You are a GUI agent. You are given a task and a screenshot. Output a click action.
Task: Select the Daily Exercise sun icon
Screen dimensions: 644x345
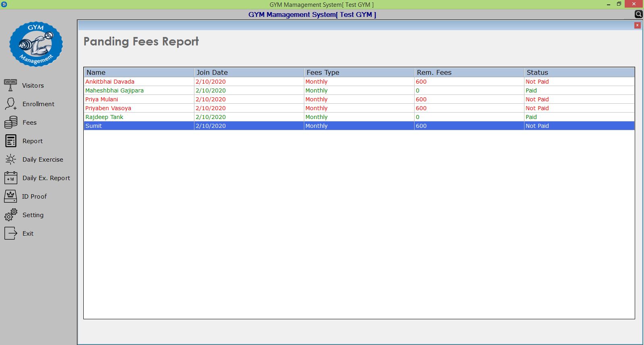click(x=10, y=159)
